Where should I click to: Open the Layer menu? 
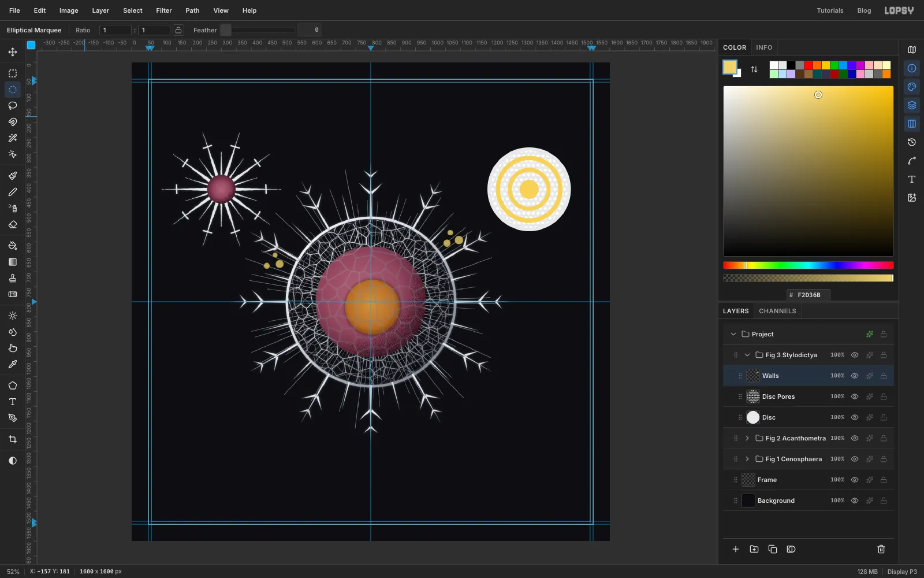click(100, 10)
